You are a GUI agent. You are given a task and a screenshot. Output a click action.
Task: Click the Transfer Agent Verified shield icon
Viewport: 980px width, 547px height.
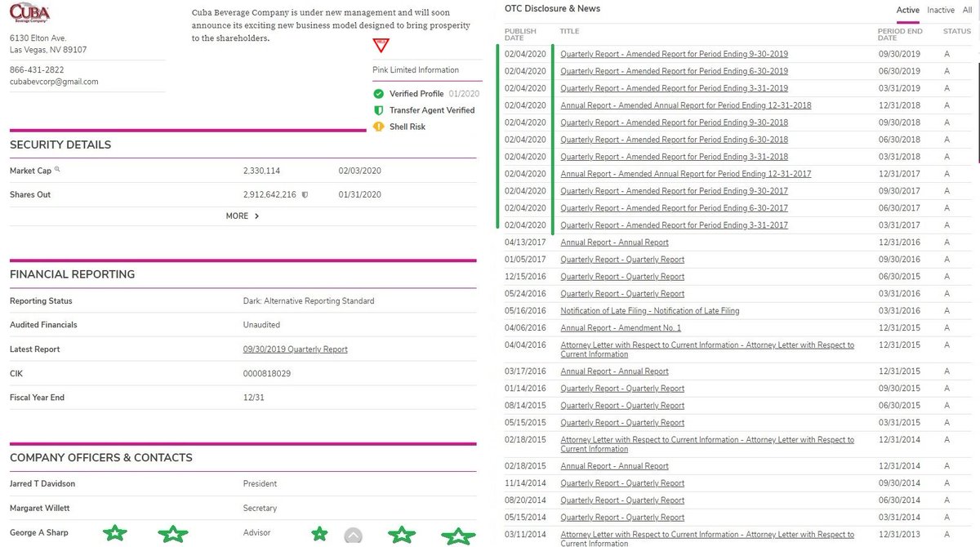pyautogui.click(x=378, y=110)
